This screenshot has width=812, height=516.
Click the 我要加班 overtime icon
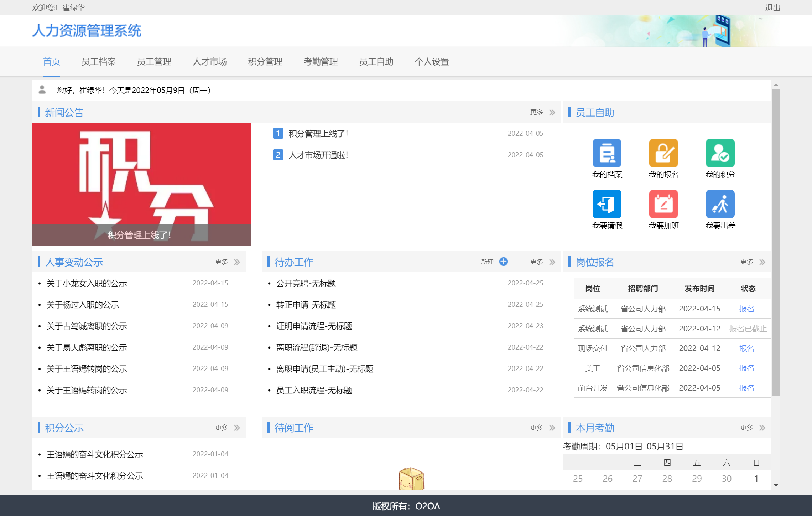point(663,204)
